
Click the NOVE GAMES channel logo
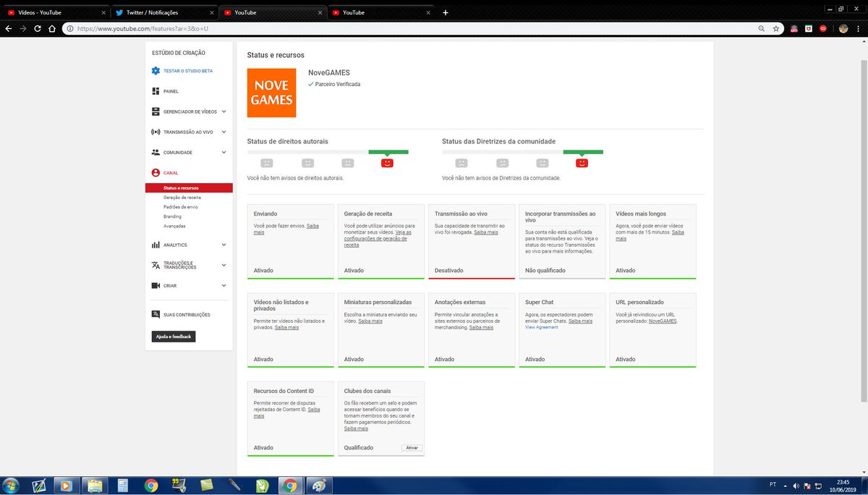pos(272,93)
